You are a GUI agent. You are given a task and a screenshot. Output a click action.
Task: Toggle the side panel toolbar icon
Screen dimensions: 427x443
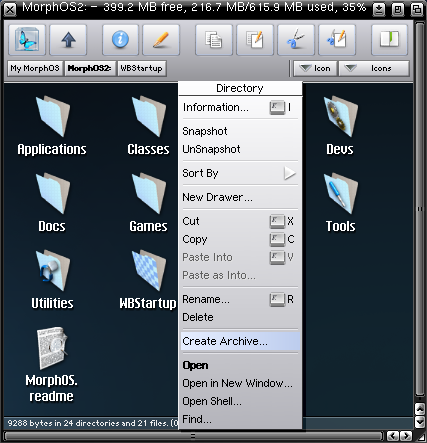tap(389, 40)
